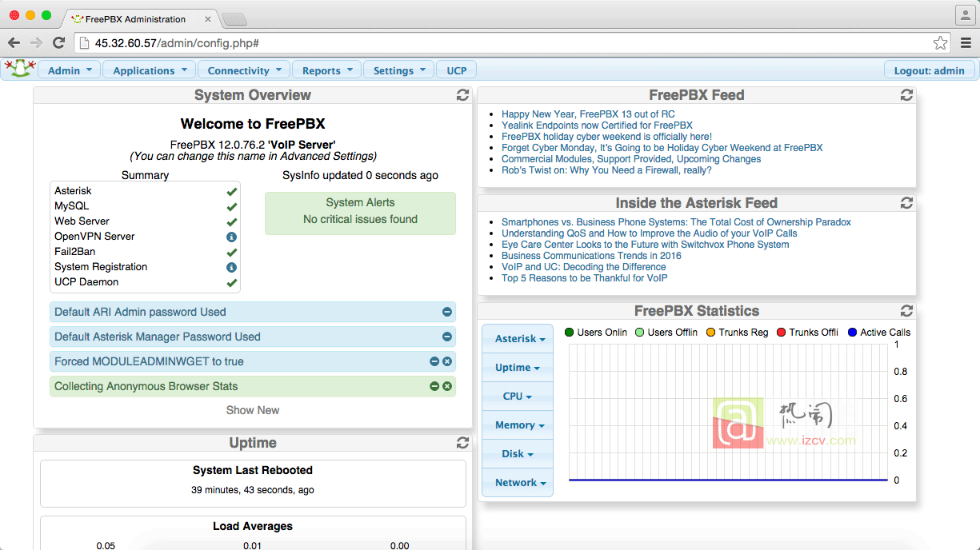Refresh the FreePBX Feed panel

coord(906,95)
